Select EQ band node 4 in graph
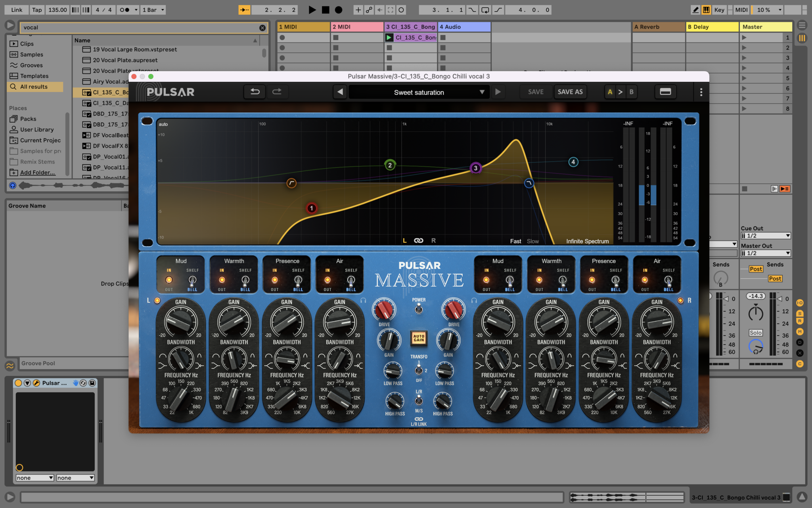Image resolution: width=812 pixels, height=508 pixels. 573,162
